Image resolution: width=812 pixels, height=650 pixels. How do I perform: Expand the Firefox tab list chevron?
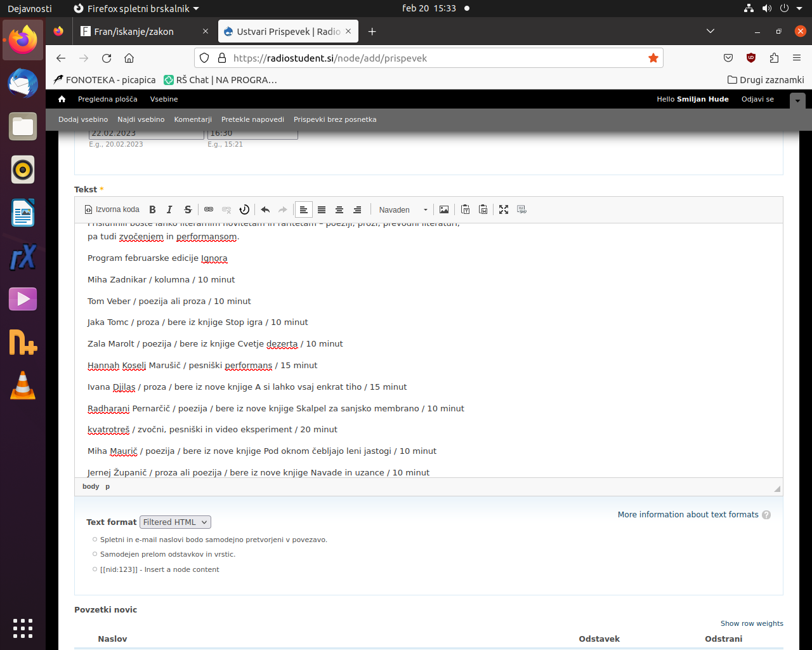click(710, 31)
